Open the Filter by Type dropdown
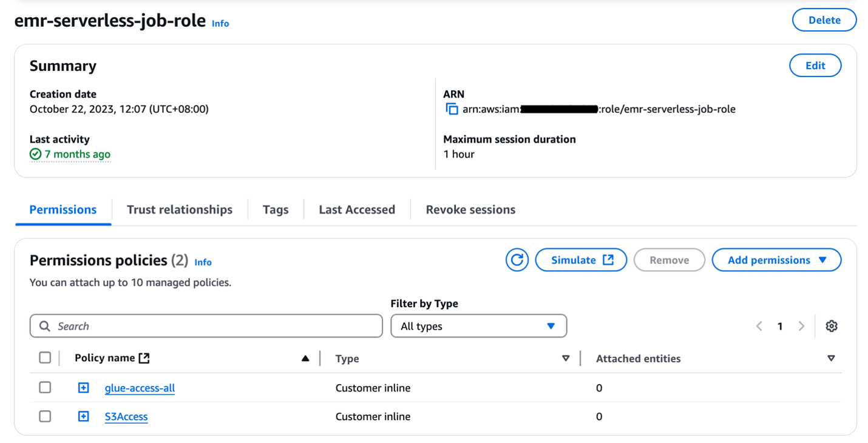Screen dimensions: 868x443 point(478,326)
